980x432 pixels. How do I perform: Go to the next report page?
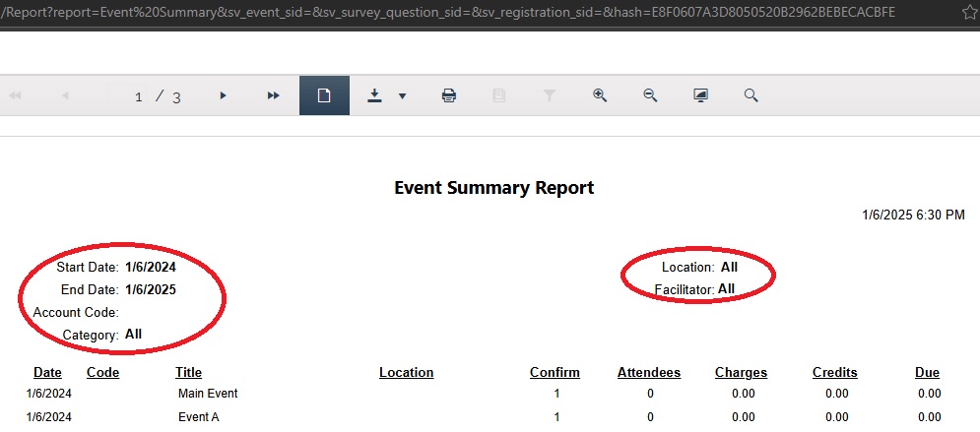coord(224,95)
